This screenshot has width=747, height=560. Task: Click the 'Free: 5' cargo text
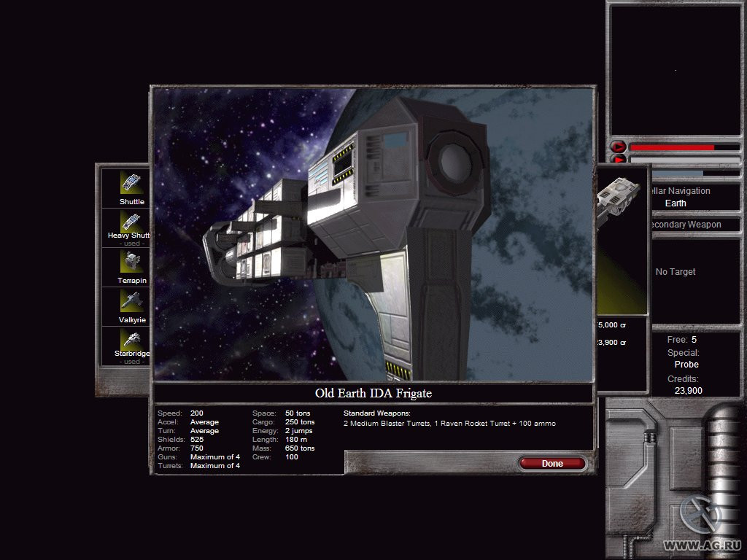pyautogui.click(x=682, y=340)
